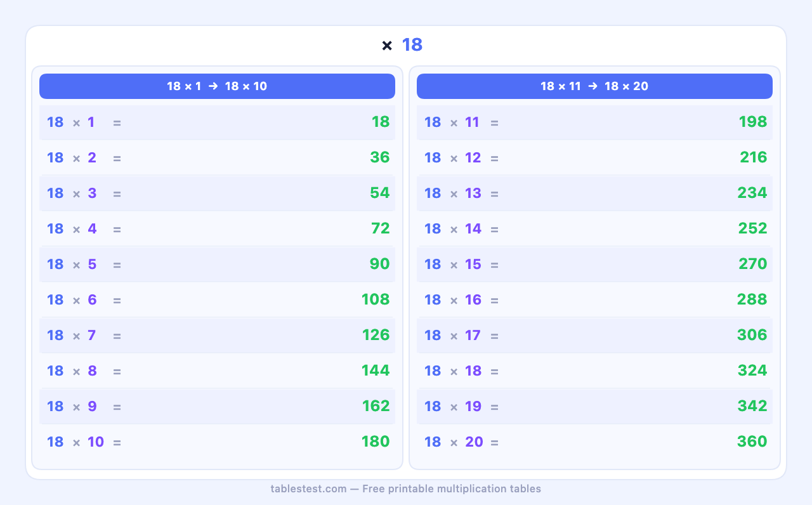Select the result 36
Viewport: 812px width, 505px height.
coord(379,158)
